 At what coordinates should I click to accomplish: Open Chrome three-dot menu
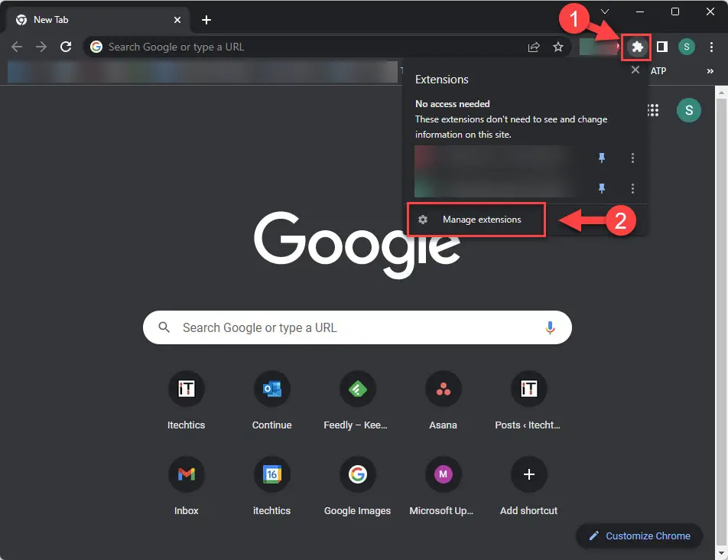tap(711, 47)
